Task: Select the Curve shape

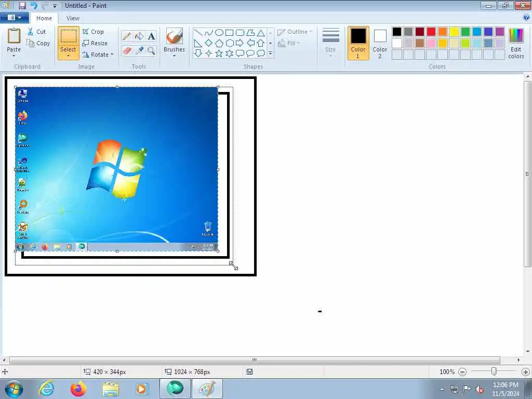Action: click(209, 33)
